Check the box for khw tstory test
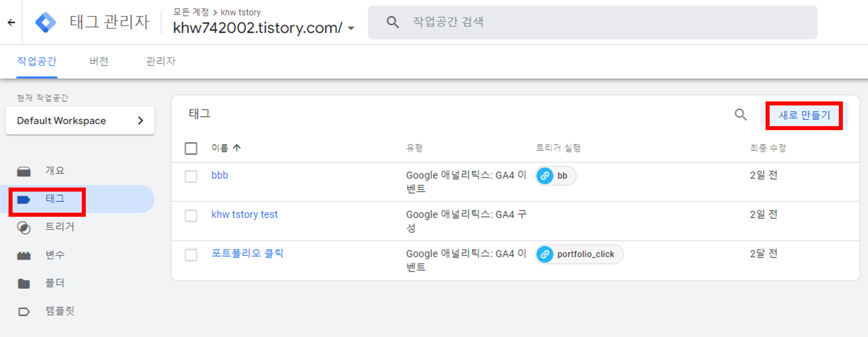 pyautogui.click(x=191, y=216)
